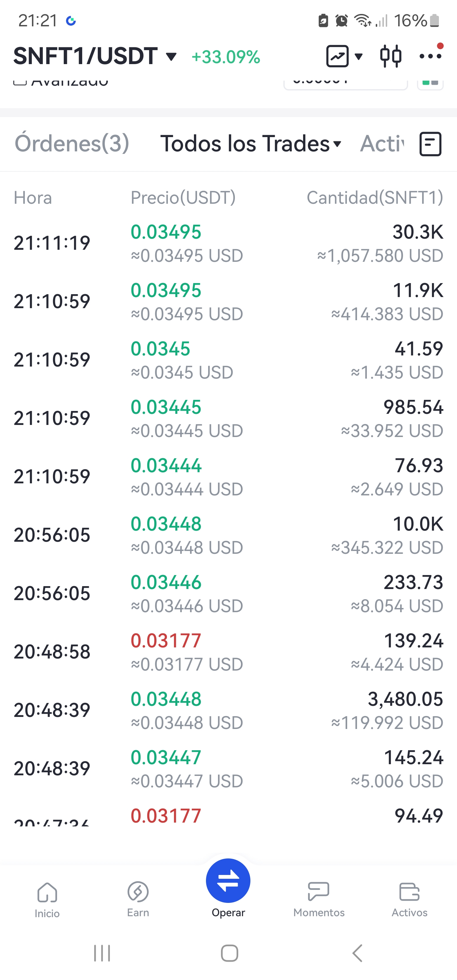Viewport: 457px width, 980px height.
Task: Open the chart view icon
Action: click(337, 56)
